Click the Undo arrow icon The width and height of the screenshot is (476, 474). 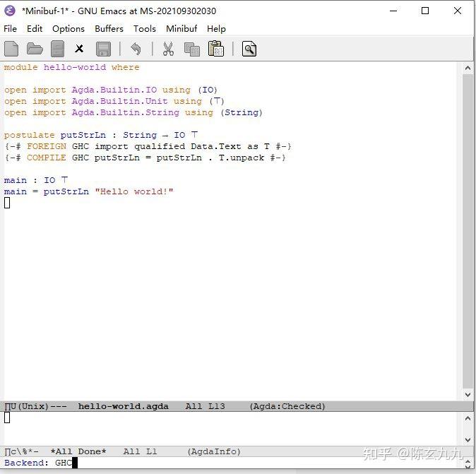[136, 49]
